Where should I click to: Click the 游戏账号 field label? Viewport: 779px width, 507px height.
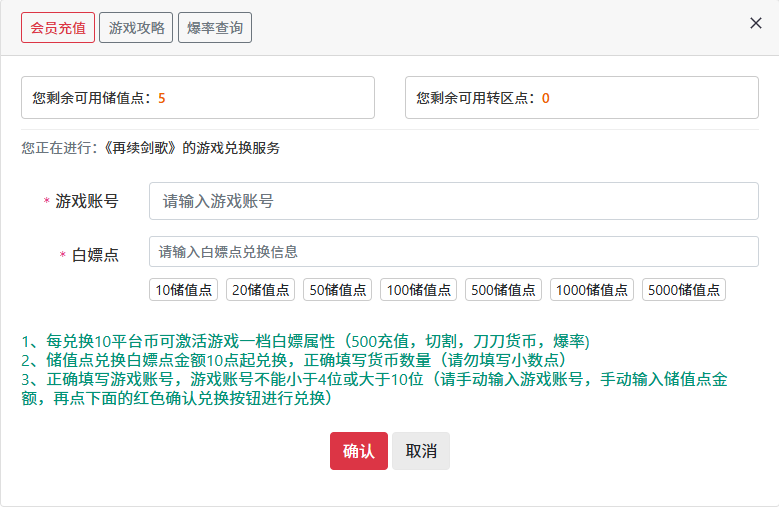point(86,201)
